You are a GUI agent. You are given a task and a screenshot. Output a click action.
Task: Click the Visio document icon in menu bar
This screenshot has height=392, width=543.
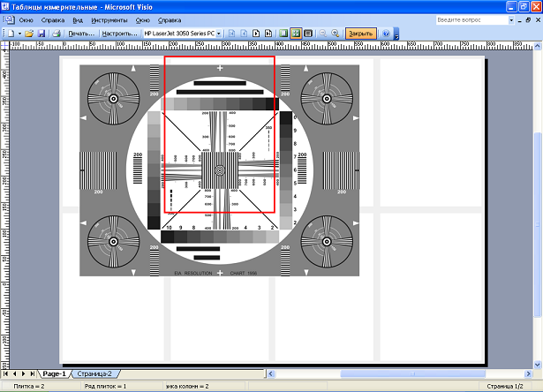(9, 19)
